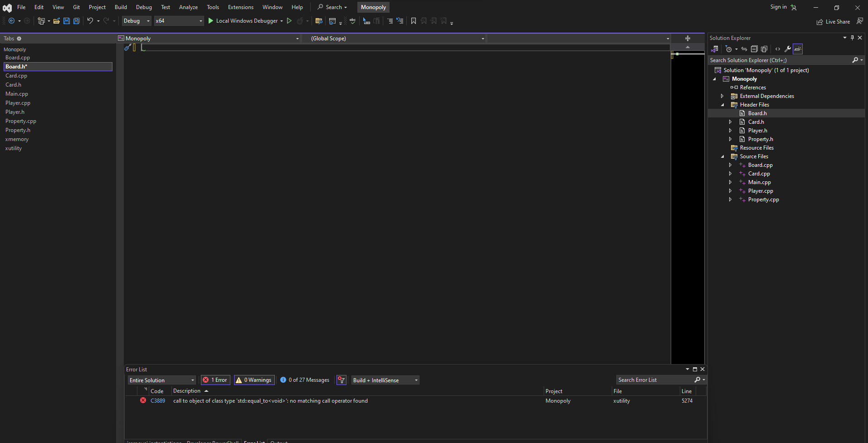The height and width of the screenshot is (443, 868).
Task: Click the split editor icon above scrollbar
Action: tap(688, 39)
